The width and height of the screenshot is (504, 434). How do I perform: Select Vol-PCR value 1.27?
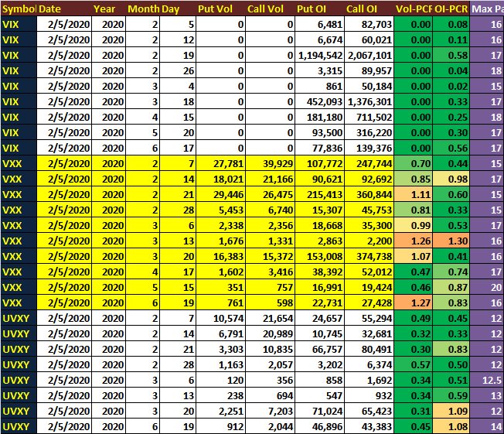point(414,302)
